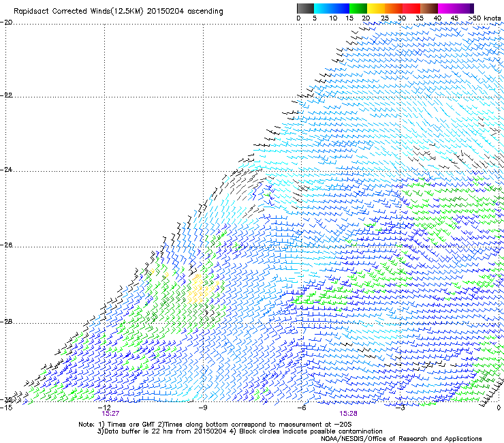Click the longitude label '-9' on the bottom axis
This screenshot has height=443, width=504.
pyautogui.click(x=203, y=408)
